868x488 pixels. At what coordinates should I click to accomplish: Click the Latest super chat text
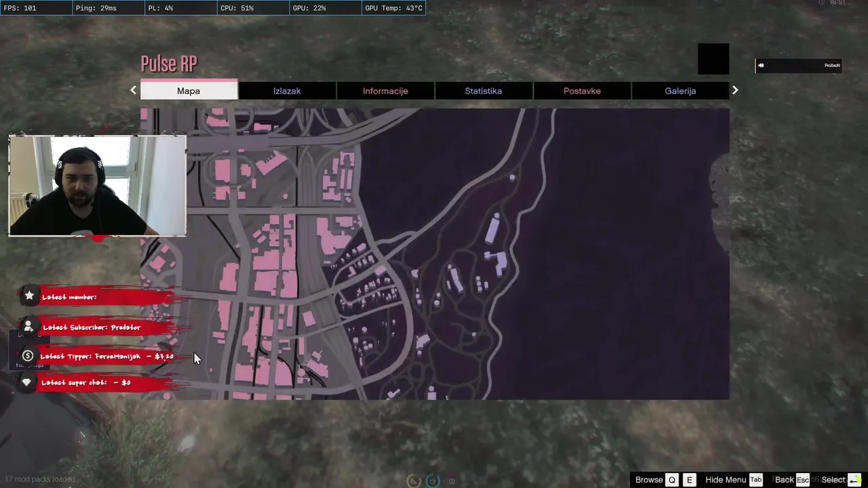click(86, 383)
